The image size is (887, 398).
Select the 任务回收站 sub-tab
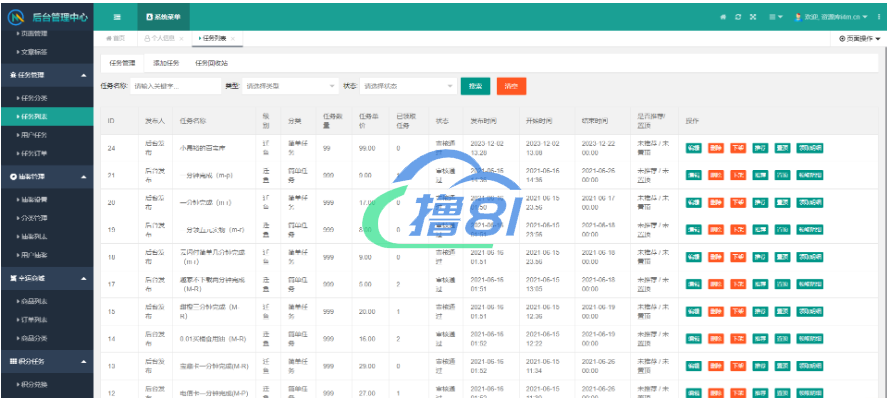point(212,63)
